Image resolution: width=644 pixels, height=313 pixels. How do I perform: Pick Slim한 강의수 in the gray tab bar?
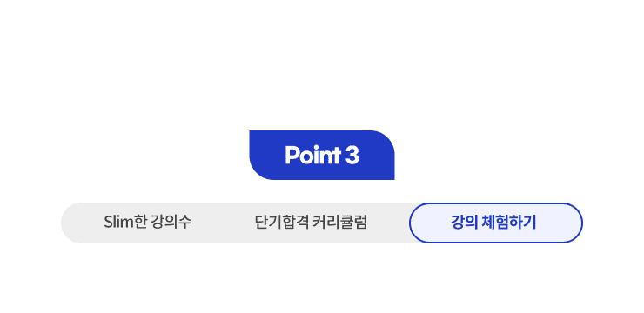click(148, 223)
